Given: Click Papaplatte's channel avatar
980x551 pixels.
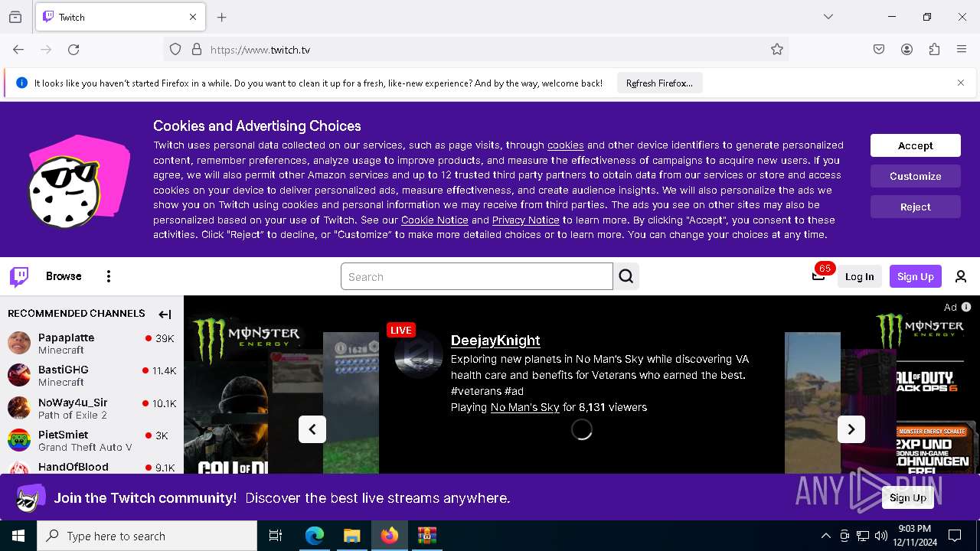Looking at the screenshot, I should coord(19,343).
